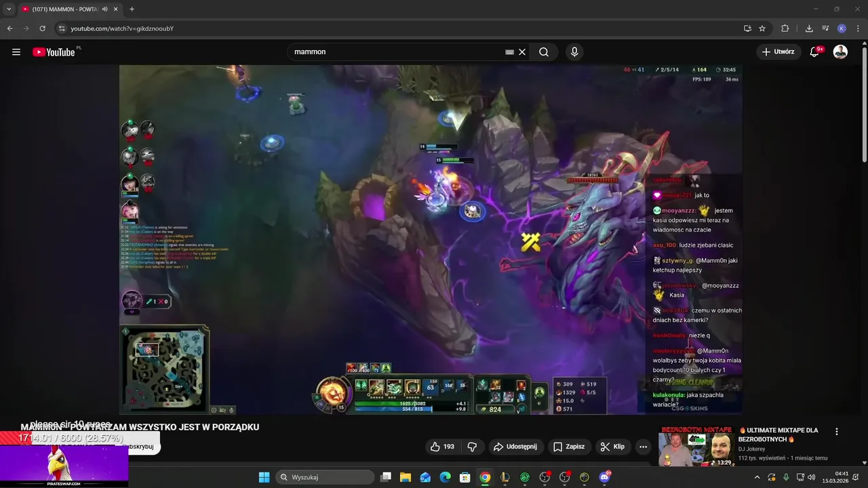Open volume control in system tray
This screenshot has height=488, width=868.
812,477
